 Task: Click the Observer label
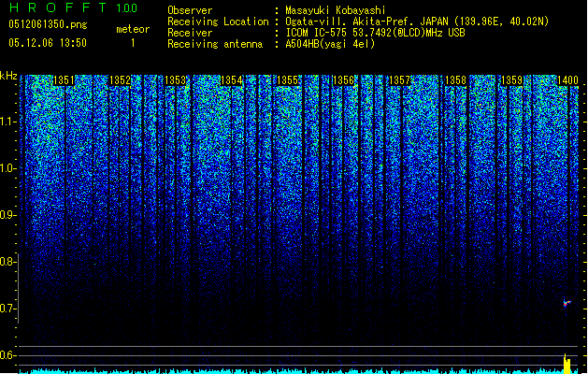(x=190, y=10)
